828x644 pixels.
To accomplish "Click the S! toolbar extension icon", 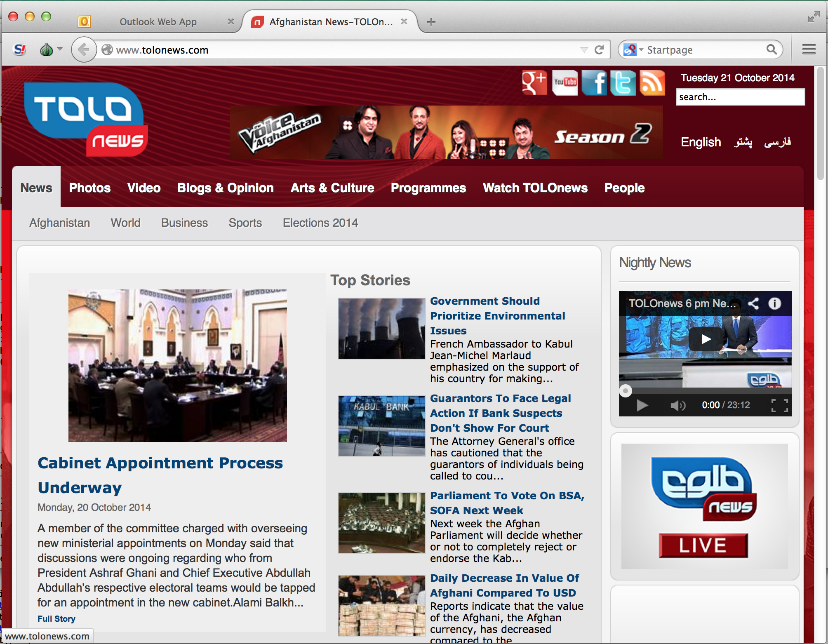I will 20,50.
